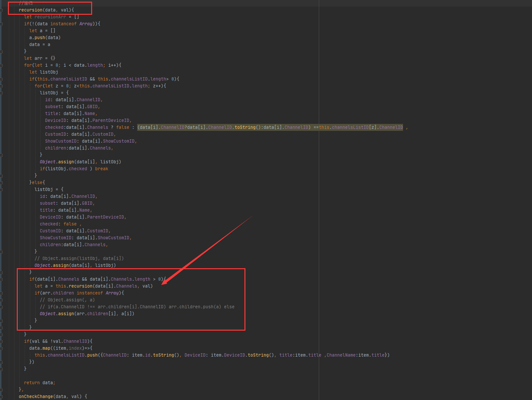This screenshot has width=532, height=400.
Task: Click the 'checked: false ,' property line
Action: tap(61, 224)
